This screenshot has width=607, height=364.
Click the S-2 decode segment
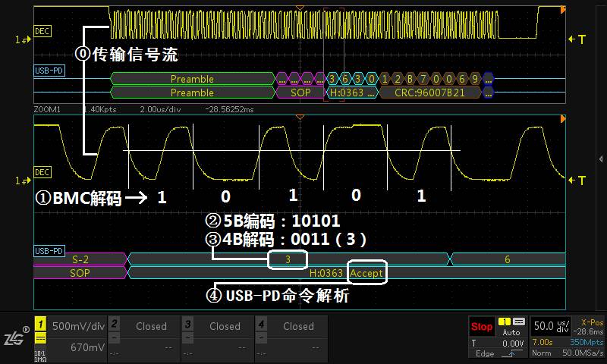pyautogui.click(x=80, y=259)
